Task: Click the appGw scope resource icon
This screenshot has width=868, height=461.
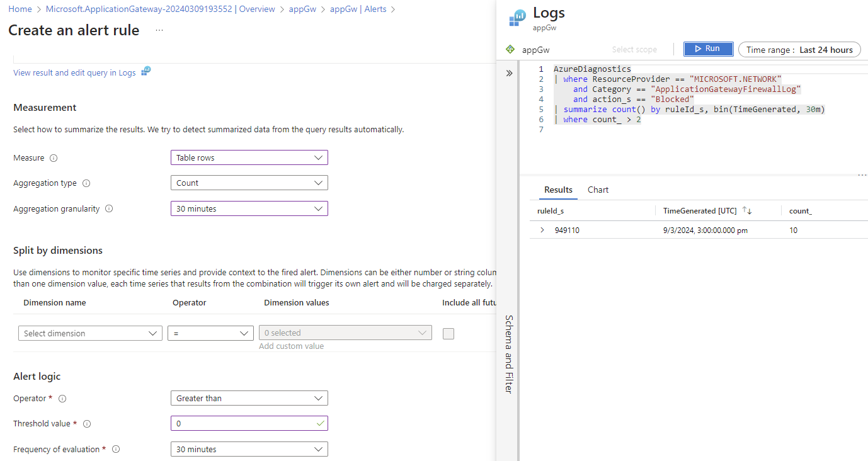Action: (510, 49)
